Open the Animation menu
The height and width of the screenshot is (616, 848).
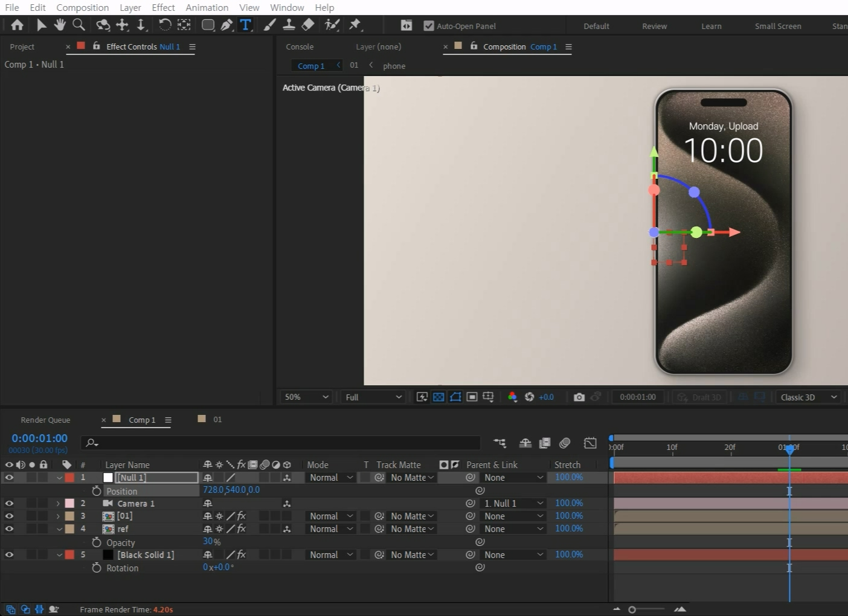207,7
